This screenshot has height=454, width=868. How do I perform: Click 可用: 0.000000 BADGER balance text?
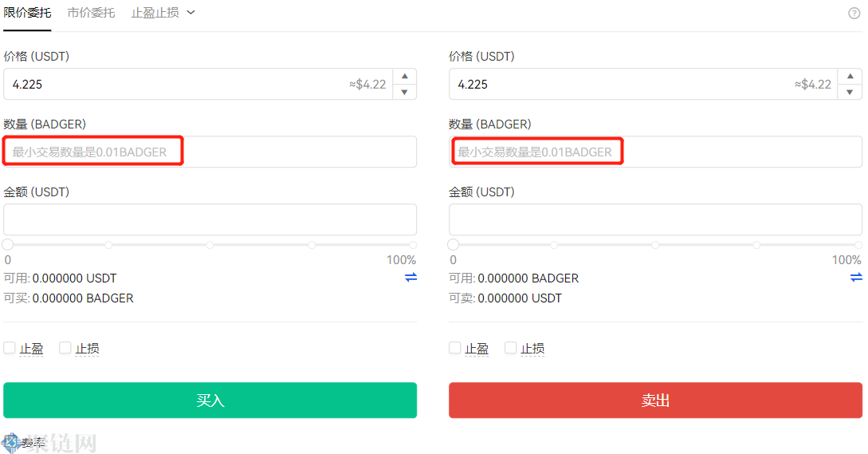click(514, 278)
